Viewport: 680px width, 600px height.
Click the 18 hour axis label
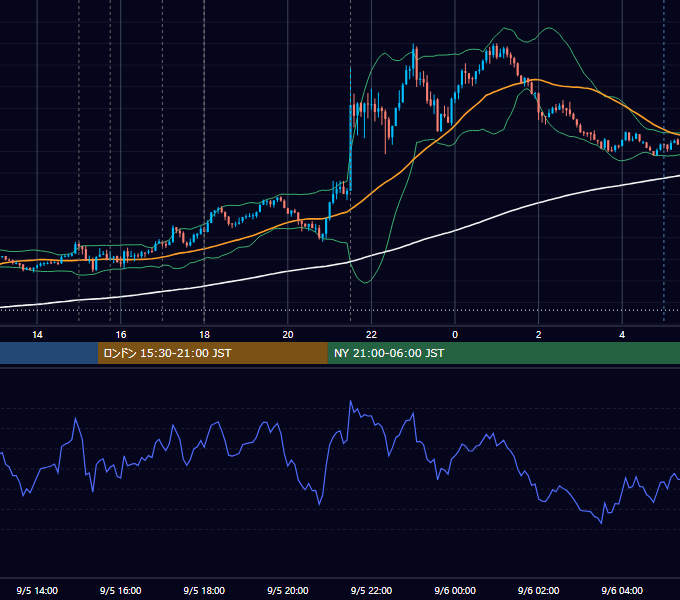204,335
